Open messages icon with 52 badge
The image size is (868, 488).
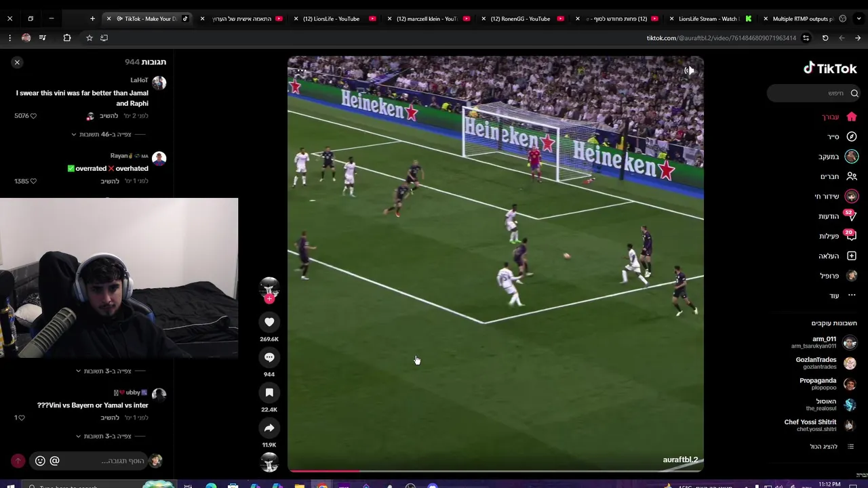851,216
